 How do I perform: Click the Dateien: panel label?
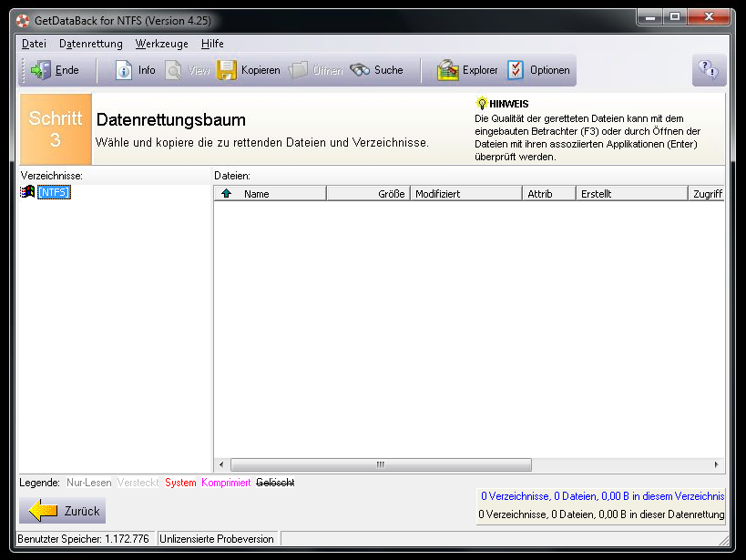(x=232, y=176)
